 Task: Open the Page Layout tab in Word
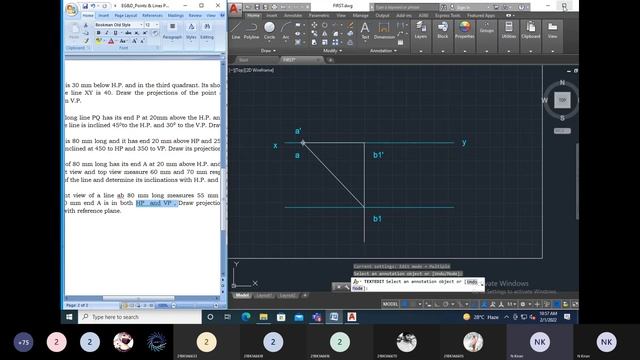coord(126,16)
